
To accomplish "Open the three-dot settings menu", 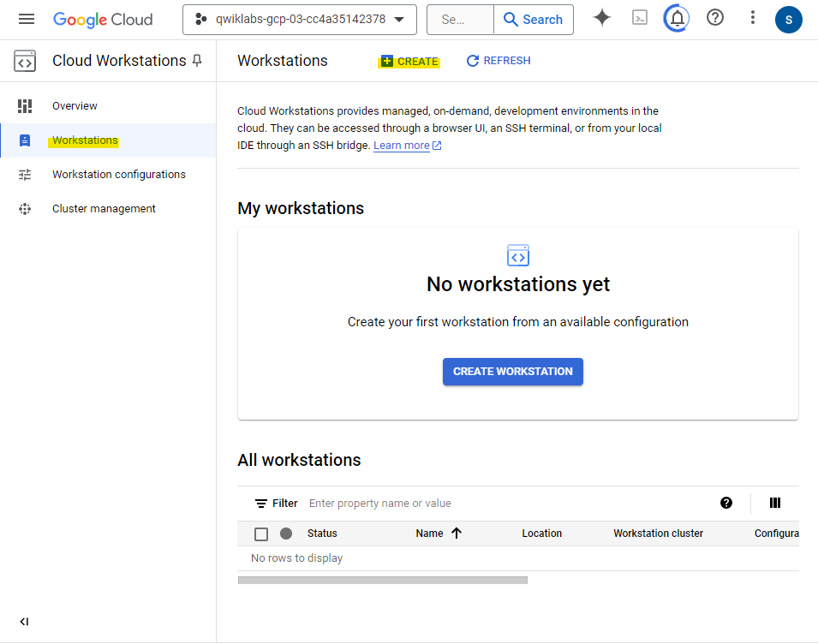I will click(x=752, y=18).
